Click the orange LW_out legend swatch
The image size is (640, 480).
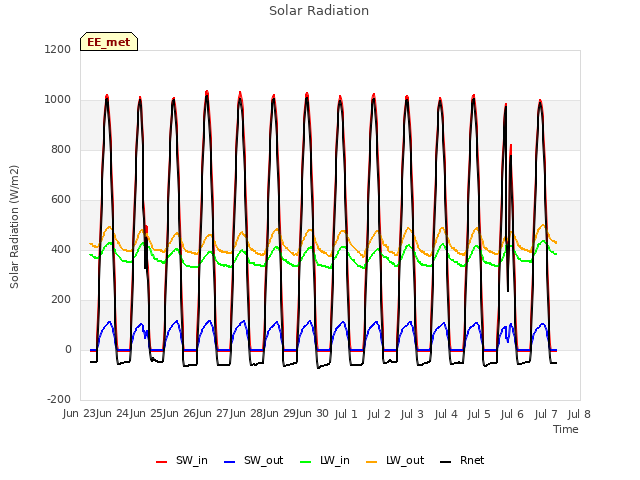click(371, 462)
